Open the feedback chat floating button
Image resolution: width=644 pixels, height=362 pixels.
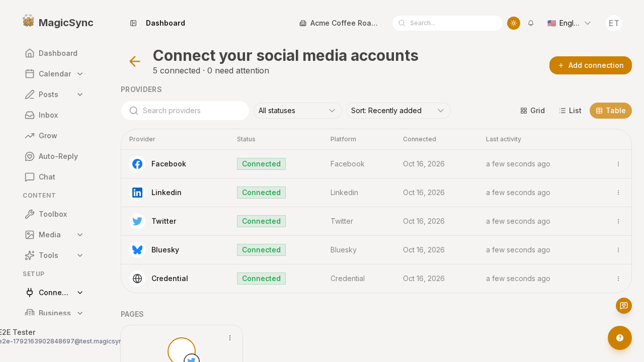[624, 306]
